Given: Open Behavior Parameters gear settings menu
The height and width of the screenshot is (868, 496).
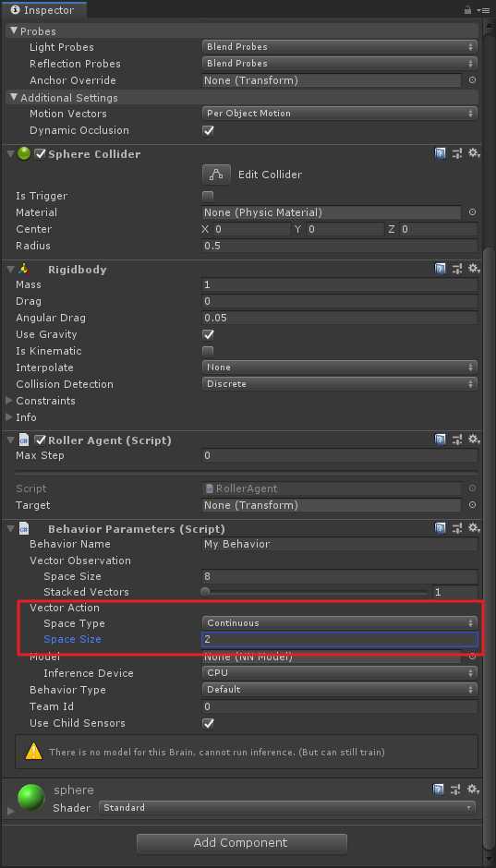Looking at the screenshot, I should (x=473, y=528).
